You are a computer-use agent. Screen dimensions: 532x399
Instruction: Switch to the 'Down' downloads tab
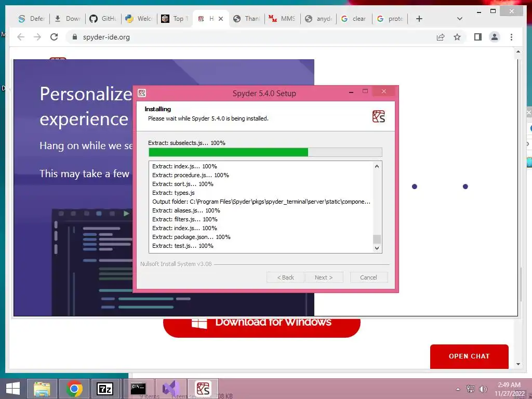(x=68, y=19)
